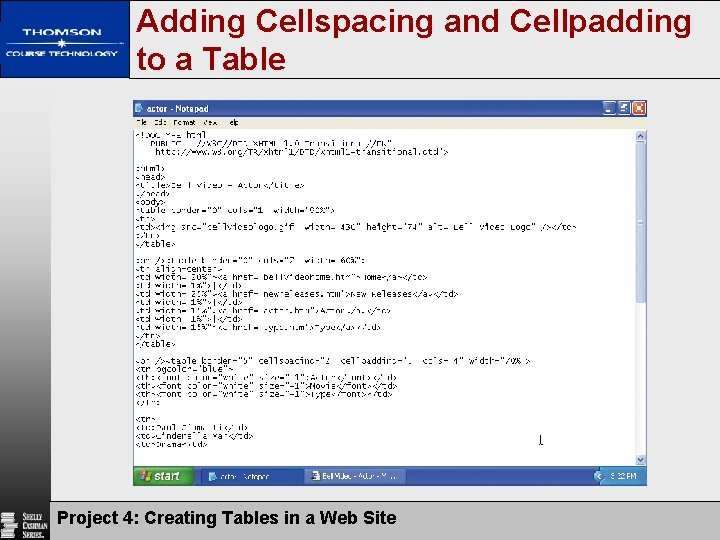The width and height of the screenshot is (720, 540).
Task: Close the Notepad window
Action: (x=639, y=108)
